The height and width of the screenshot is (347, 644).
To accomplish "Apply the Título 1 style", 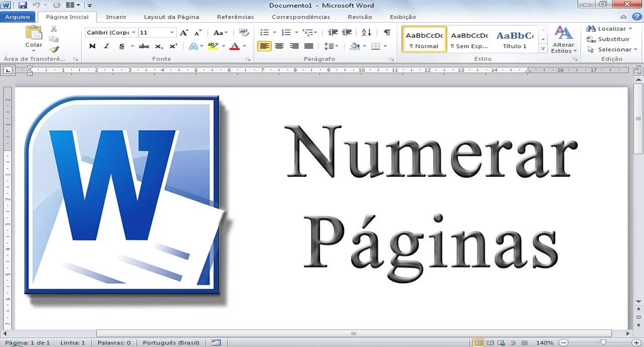I will [515, 39].
